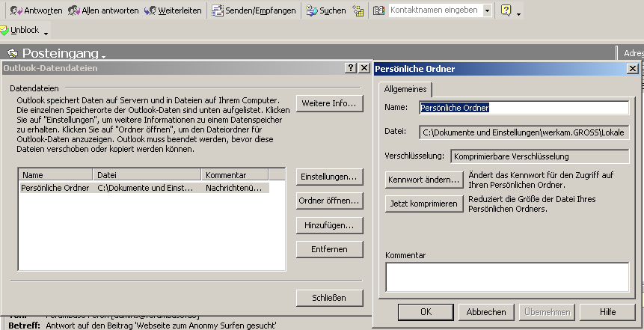Image resolution: width=644 pixels, height=330 pixels.
Task: Click the Suchen search toolbar button
Action: [x=326, y=10]
